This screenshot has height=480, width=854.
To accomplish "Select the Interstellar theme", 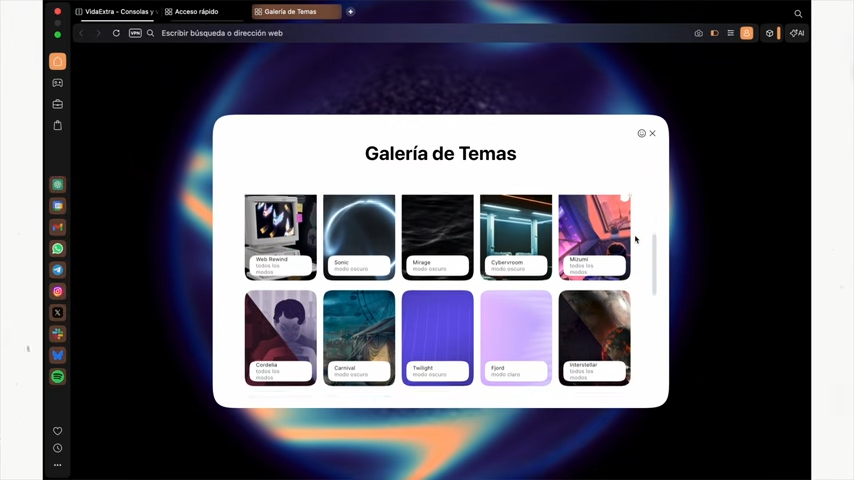I will 594,338.
